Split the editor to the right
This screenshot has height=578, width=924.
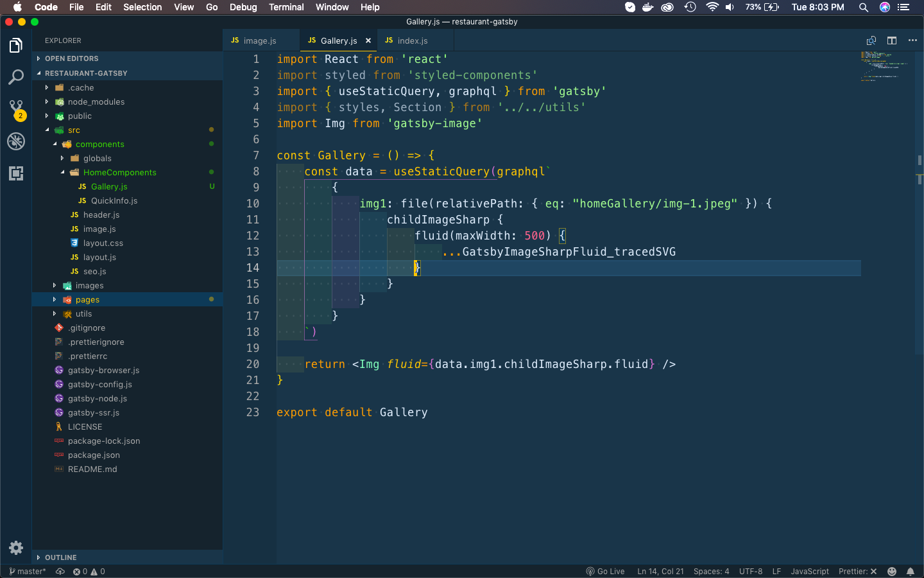(x=892, y=40)
